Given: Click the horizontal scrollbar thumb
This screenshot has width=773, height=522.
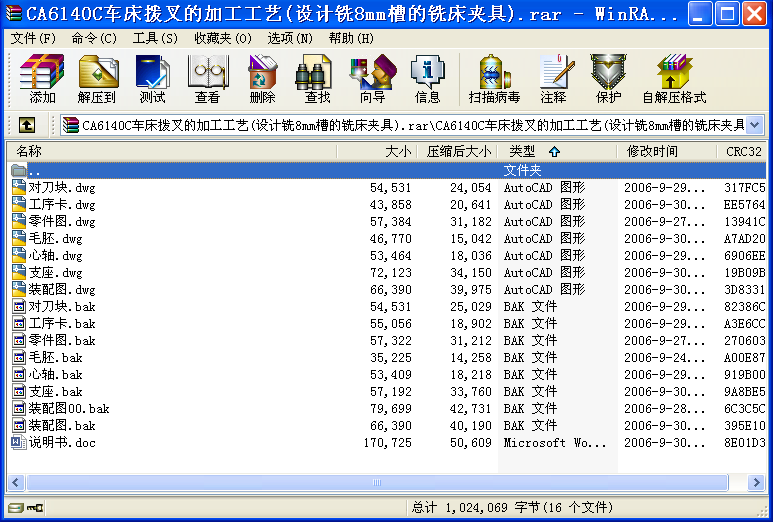Looking at the screenshot, I should tap(377, 482).
